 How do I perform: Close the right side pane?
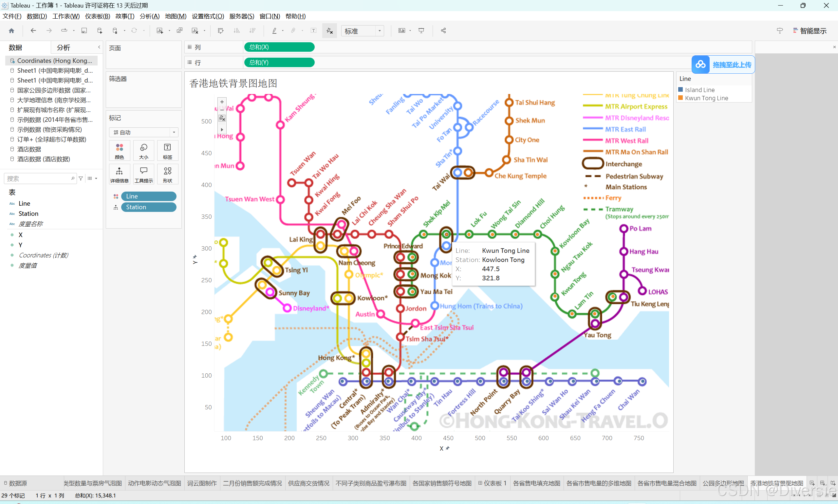coord(834,47)
